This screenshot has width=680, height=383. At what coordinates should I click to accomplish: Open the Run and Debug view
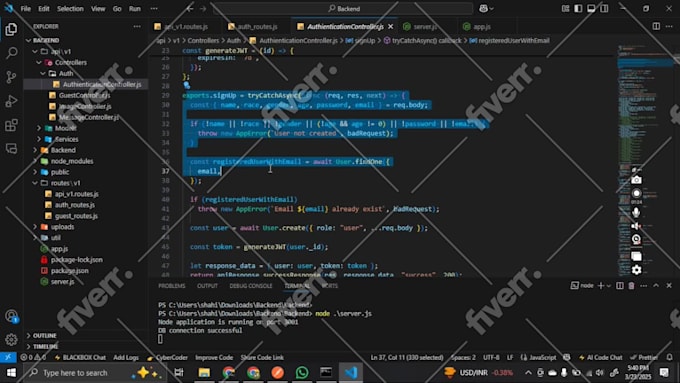click(x=11, y=101)
